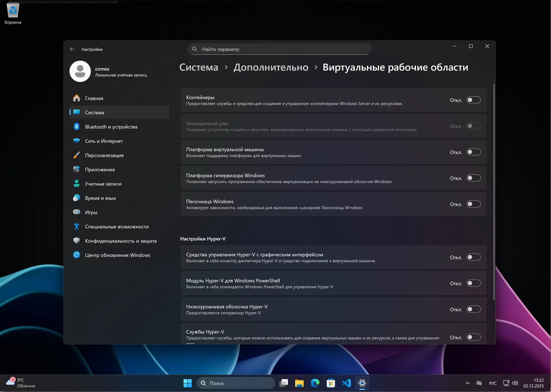
Task: Go to Время и язык
Action: point(119,198)
